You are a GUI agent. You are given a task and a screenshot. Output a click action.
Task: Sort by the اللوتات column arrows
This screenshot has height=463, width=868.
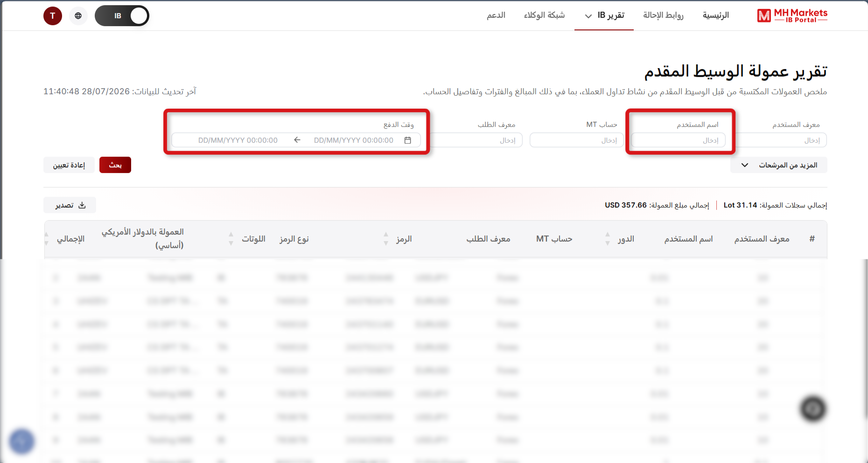point(231,239)
